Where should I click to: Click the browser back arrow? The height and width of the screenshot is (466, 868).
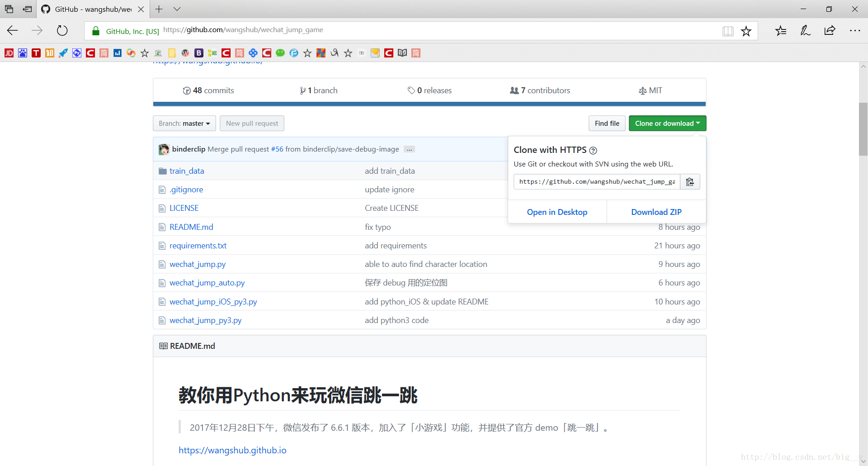click(x=13, y=30)
